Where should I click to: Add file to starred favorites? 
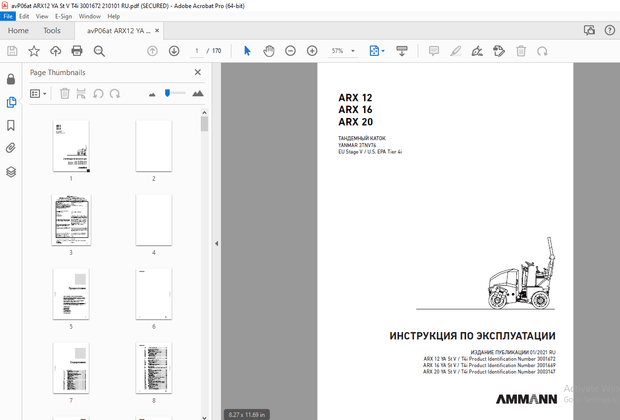[34, 51]
